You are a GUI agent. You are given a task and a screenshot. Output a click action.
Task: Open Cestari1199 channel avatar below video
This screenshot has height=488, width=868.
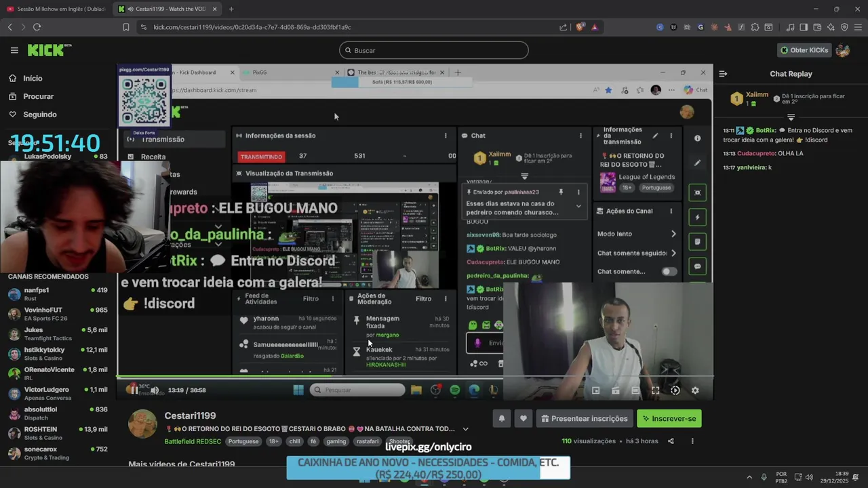pyautogui.click(x=143, y=424)
